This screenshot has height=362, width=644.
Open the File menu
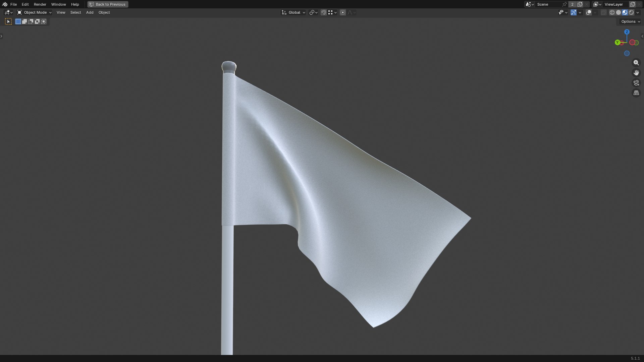(13, 4)
